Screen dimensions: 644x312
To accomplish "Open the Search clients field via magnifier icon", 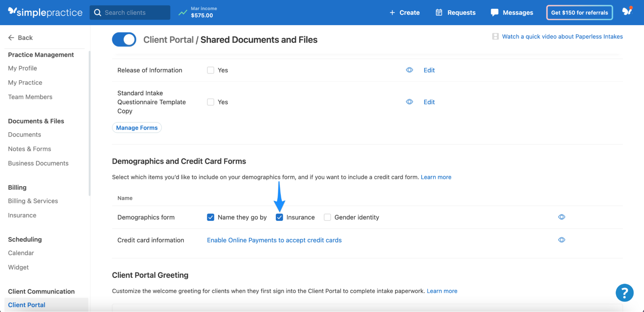I will [x=98, y=12].
